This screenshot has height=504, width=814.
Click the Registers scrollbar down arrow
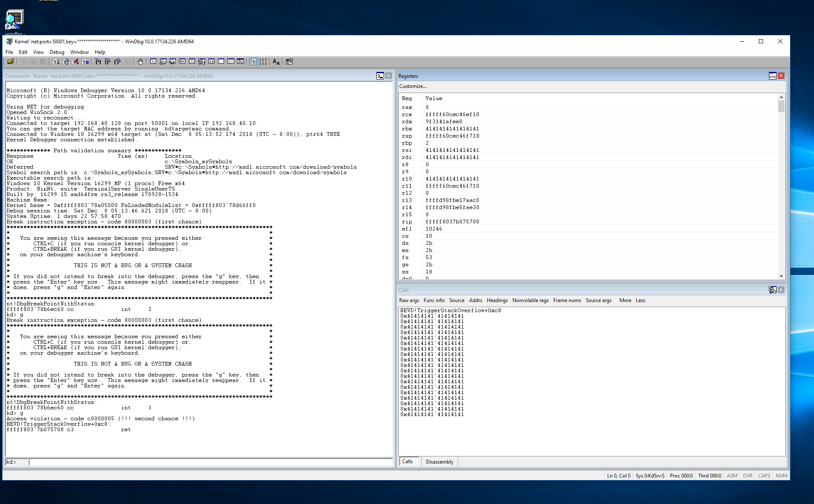pyautogui.click(x=782, y=276)
